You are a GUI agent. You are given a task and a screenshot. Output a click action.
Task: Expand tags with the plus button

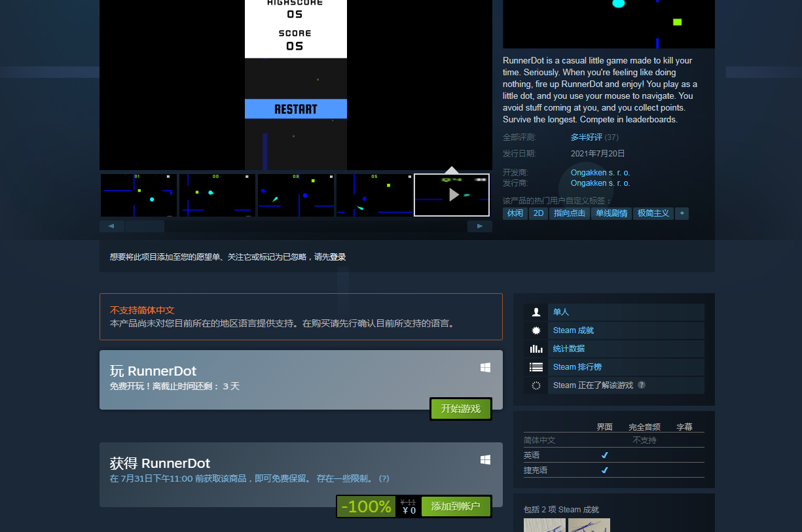[x=682, y=213]
